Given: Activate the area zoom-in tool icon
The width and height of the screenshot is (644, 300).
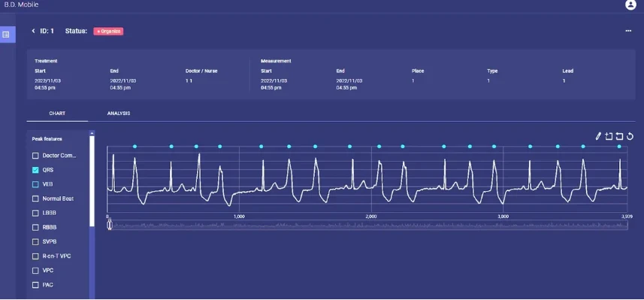Looking at the screenshot, I should tap(609, 136).
